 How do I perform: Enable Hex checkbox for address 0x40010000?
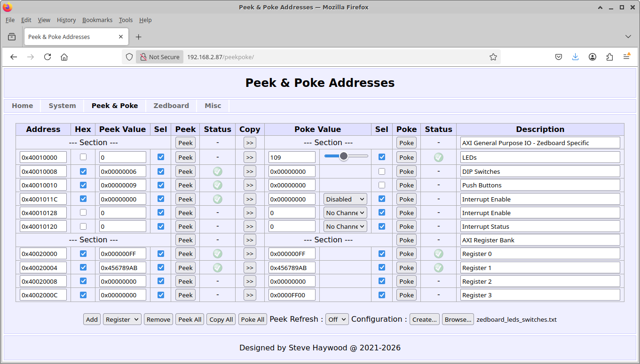point(83,157)
